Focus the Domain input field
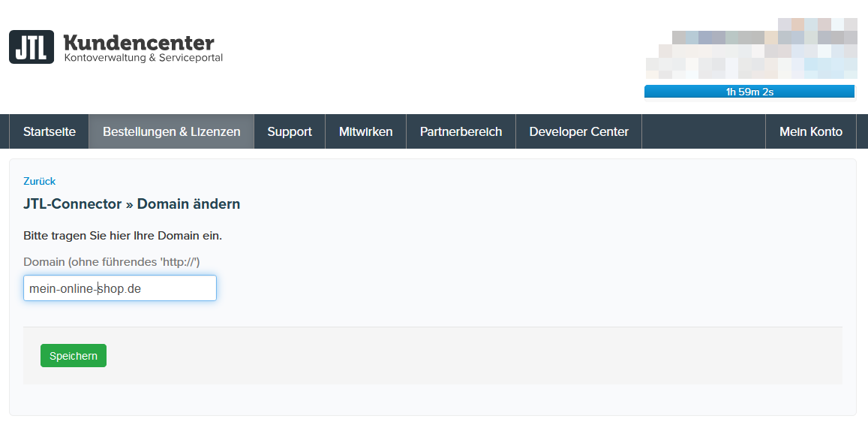The height and width of the screenshot is (422, 868). click(120, 288)
